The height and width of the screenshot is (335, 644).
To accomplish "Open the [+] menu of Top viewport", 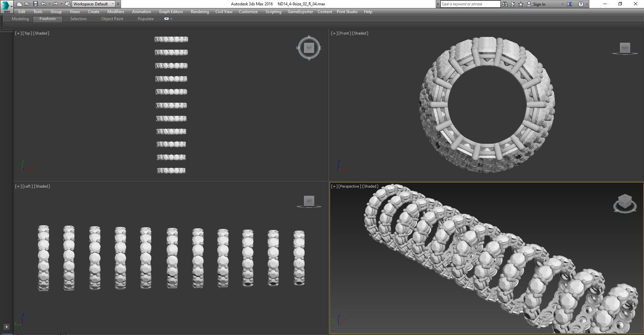I will tap(18, 33).
